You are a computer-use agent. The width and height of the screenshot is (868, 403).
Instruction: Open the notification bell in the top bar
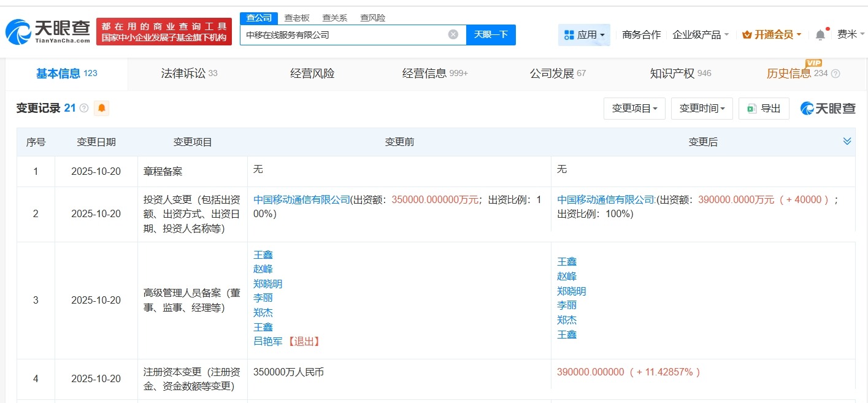click(x=820, y=35)
